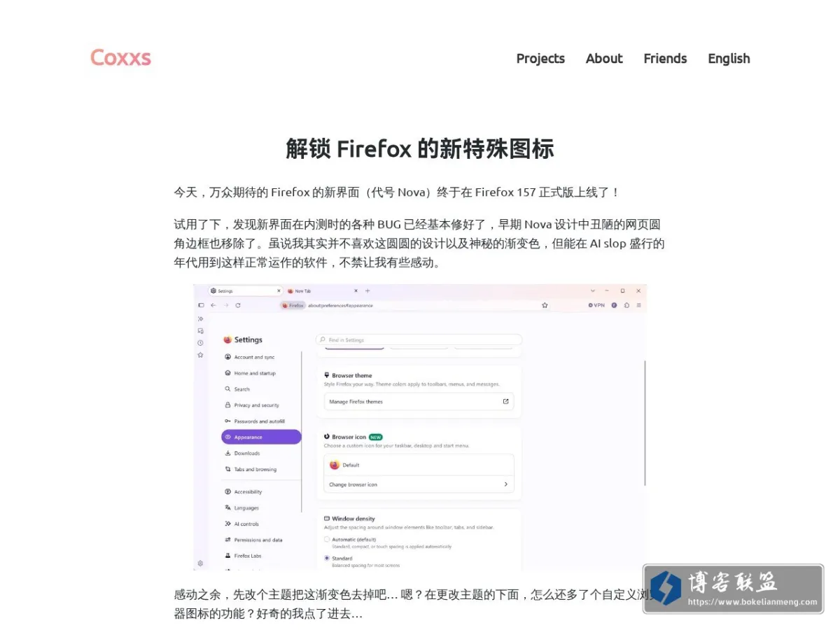Close the Settings tab in the Firefox screenshot
The height and width of the screenshot is (630, 840).
pyautogui.click(x=279, y=290)
